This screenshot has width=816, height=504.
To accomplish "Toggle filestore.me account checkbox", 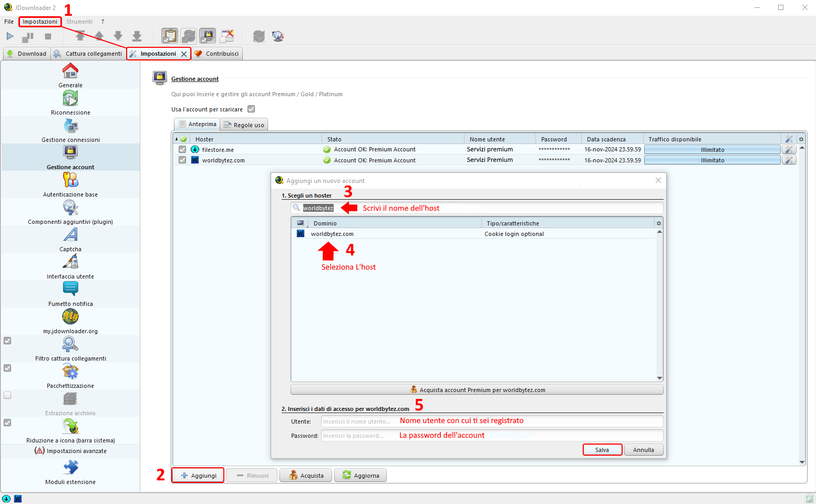I will pos(182,149).
